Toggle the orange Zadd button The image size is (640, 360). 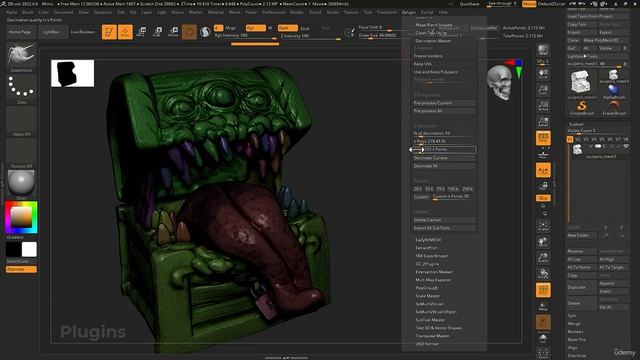coord(288,28)
